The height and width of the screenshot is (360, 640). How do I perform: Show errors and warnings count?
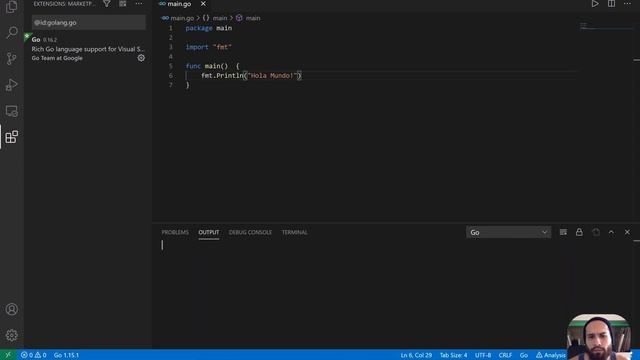coord(33,355)
